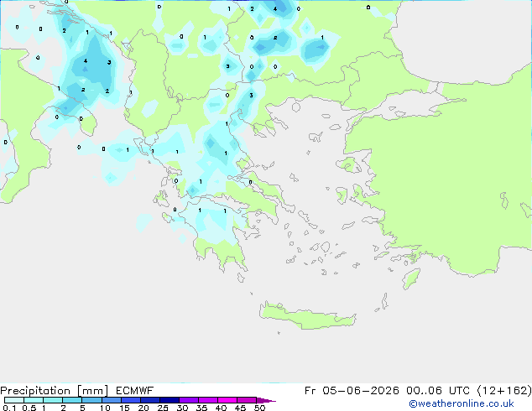
Task: Click the 0.5–1 mm legend swatch
Action: coord(34,400)
